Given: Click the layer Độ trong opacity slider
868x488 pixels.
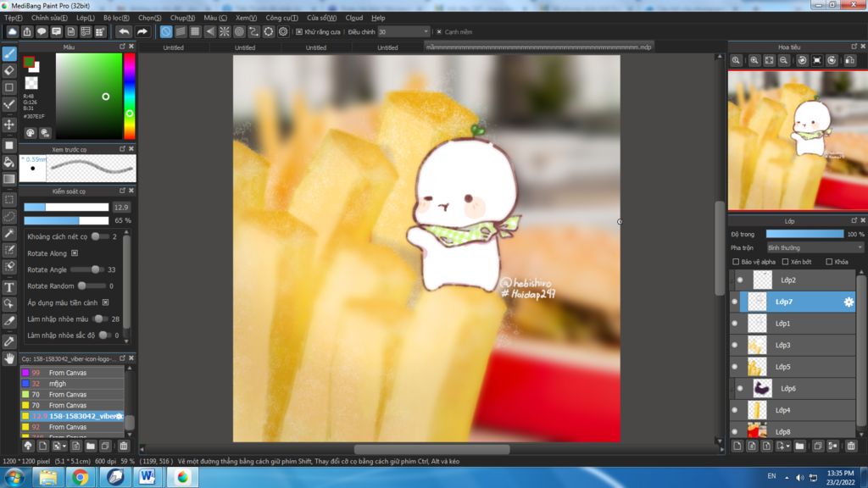Looking at the screenshot, I should 805,234.
